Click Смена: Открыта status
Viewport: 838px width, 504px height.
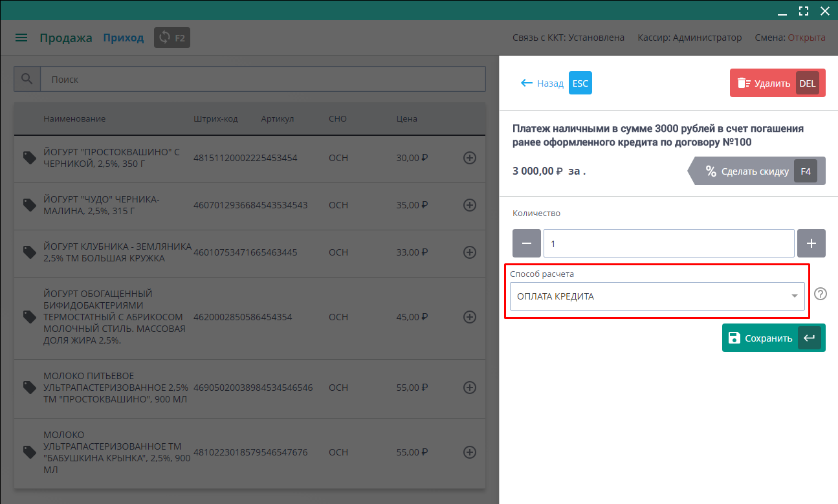click(x=790, y=38)
